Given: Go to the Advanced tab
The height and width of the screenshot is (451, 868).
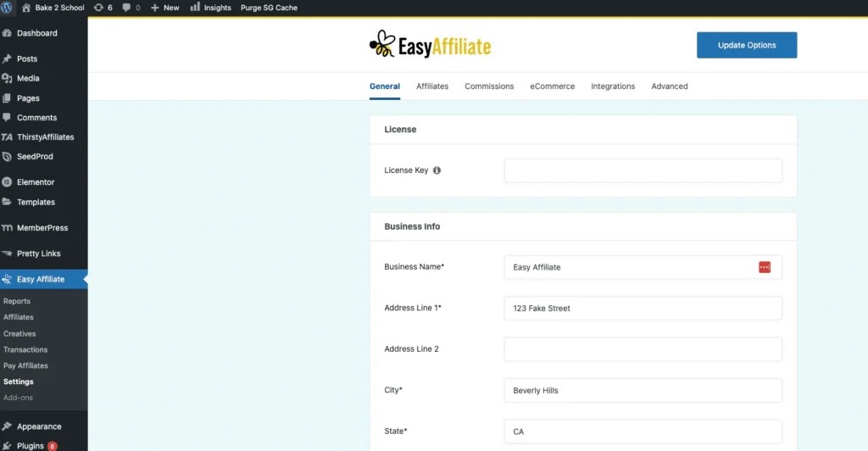Looking at the screenshot, I should point(670,86).
